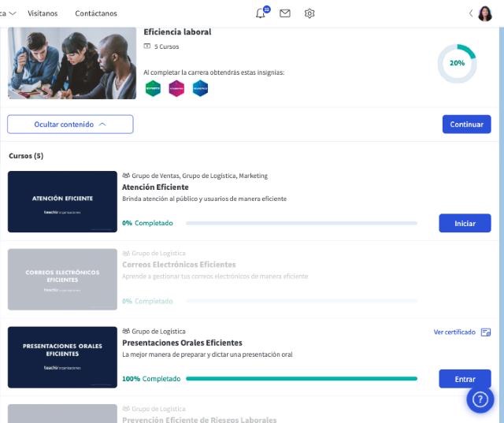The image size is (504, 423).
Task: Expand the dropdown chevron left of Visítanos
Action: (13, 13)
